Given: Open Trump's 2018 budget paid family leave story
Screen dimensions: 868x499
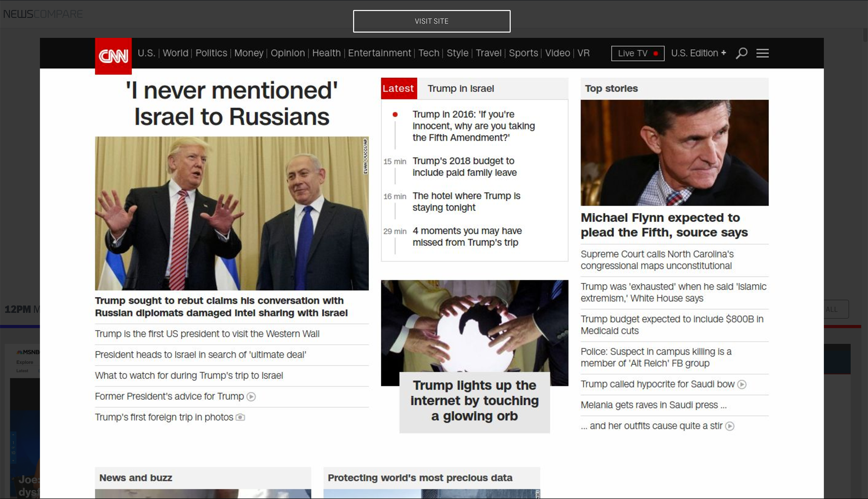Looking at the screenshot, I should pos(464,167).
